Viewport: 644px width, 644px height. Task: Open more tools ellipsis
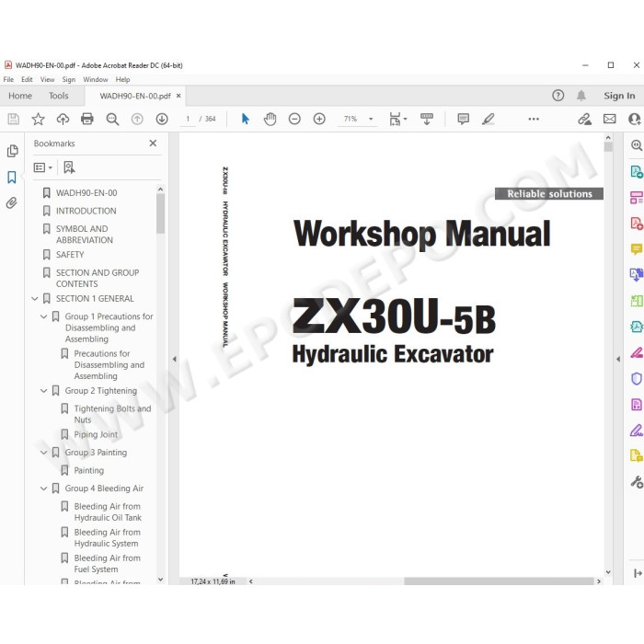tap(534, 119)
